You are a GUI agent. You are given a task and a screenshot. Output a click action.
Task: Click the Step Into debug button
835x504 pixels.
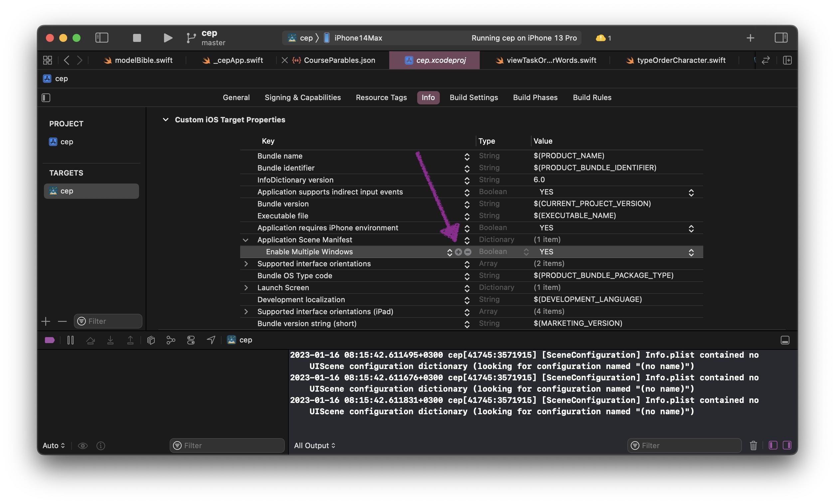click(110, 340)
